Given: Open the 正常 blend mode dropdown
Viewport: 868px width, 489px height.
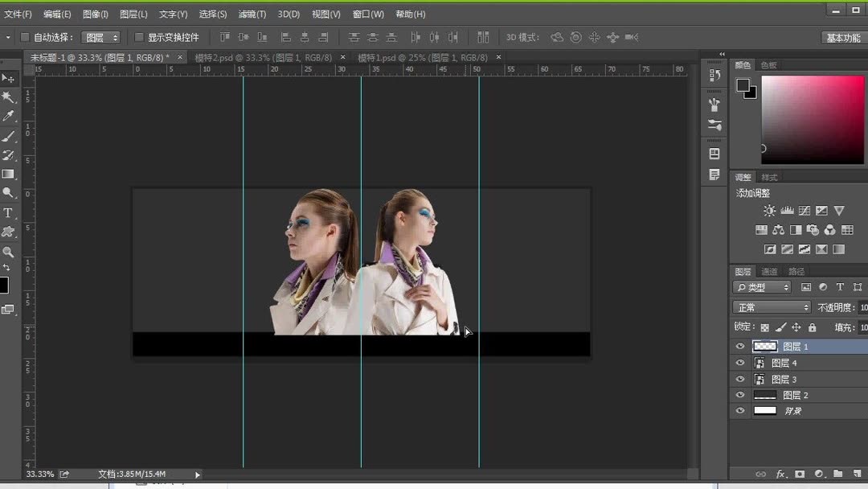Looking at the screenshot, I should click(772, 307).
